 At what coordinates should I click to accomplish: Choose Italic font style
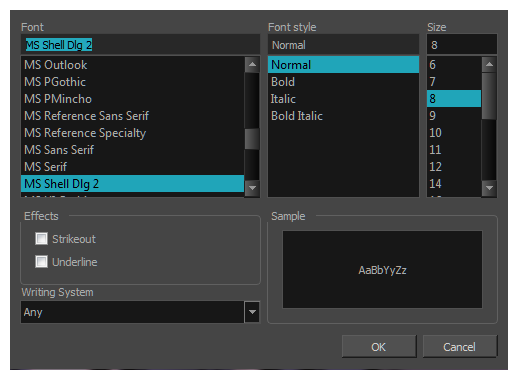point(343,99)
